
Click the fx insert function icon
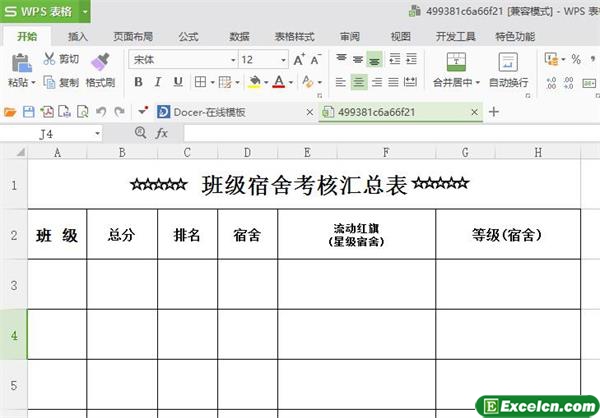[x=161, y=133]
